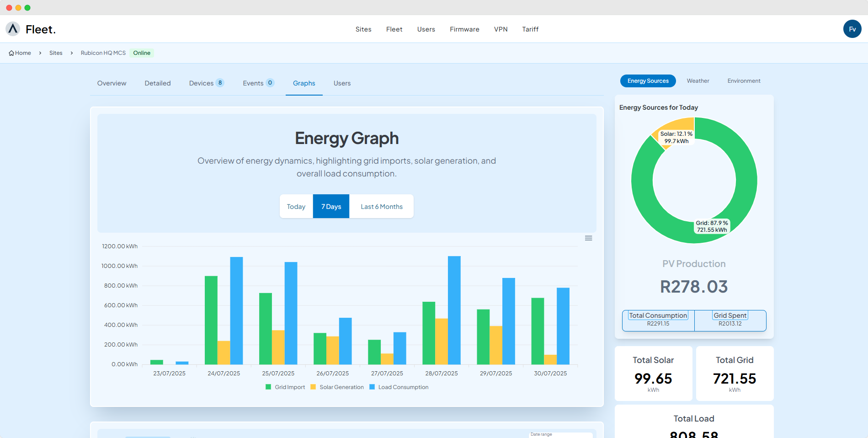Open the Weather tab

tap(698, 80)
